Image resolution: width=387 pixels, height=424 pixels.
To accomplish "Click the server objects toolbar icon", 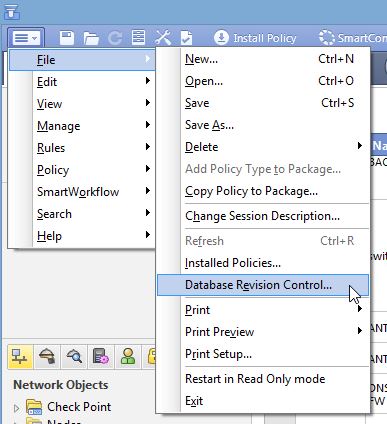I will [x=138, y=38].
